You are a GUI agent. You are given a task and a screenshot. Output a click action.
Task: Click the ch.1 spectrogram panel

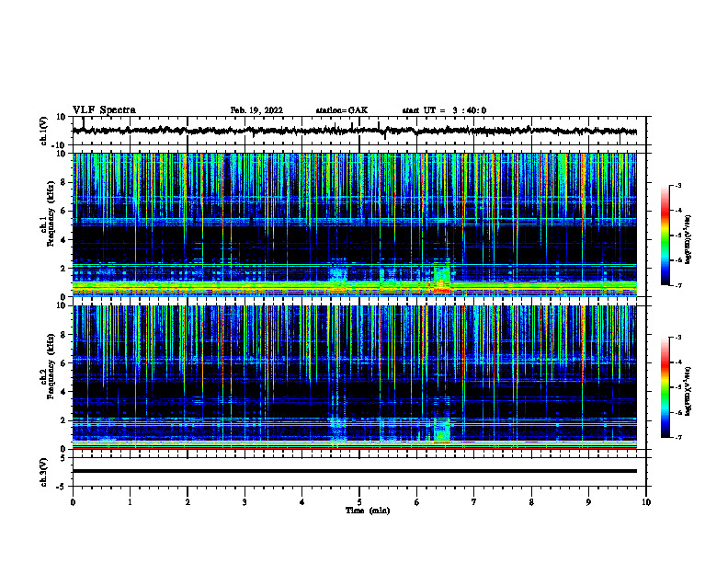tap(355, 224)
